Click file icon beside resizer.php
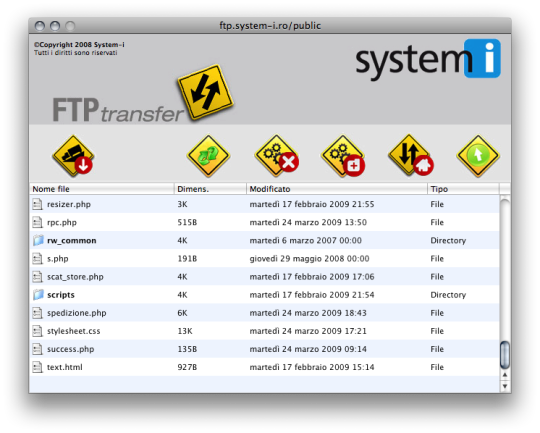 tap(37, 204)
